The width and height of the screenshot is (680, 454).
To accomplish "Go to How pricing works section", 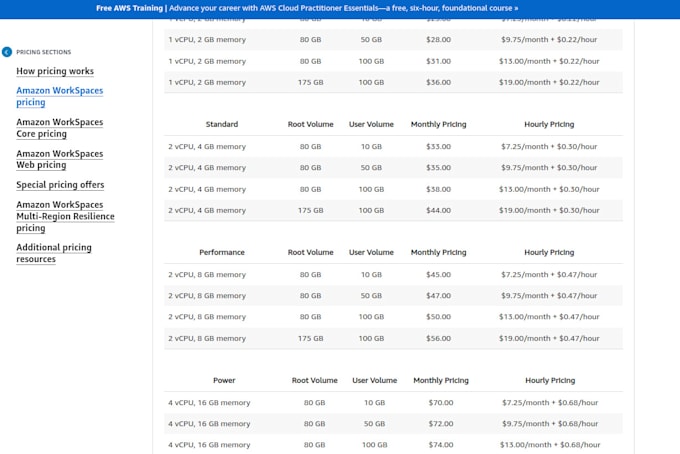I will coord(55,71).
